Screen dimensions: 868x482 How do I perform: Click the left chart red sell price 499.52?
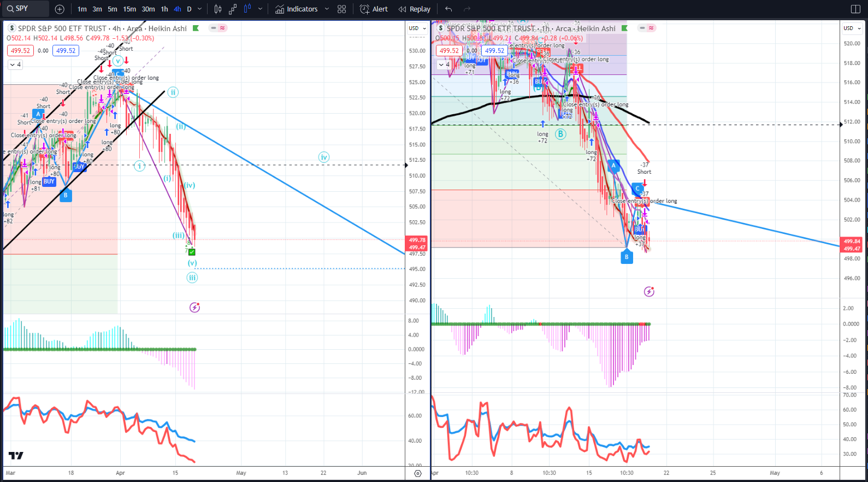pyautogui.click(x=20, y=51)
